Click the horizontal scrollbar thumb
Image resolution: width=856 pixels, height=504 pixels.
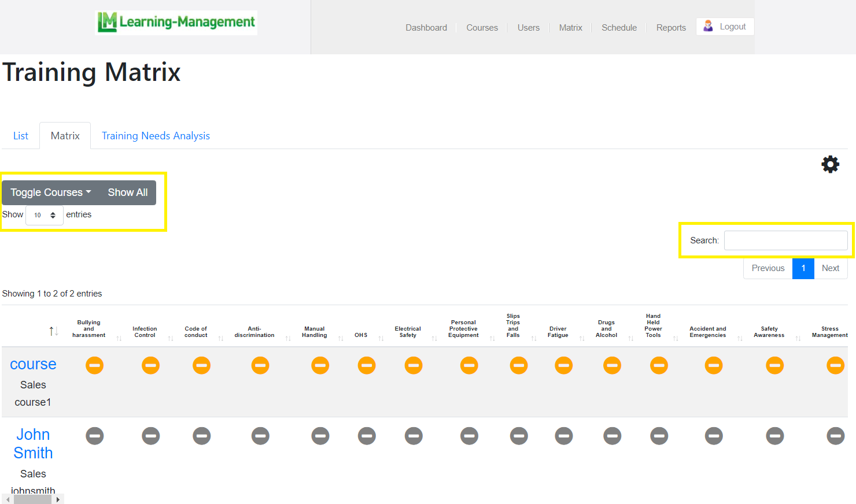click(32, 499)
